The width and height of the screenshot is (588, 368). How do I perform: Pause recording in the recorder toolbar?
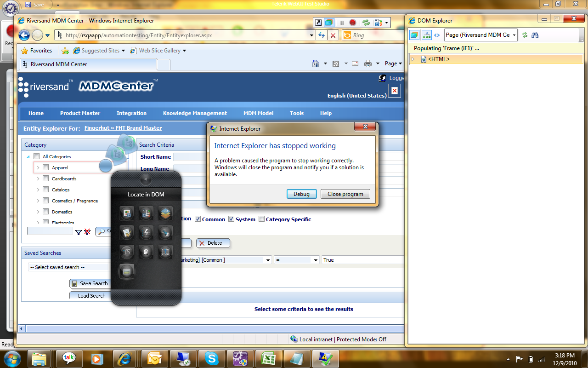point(342,23)
